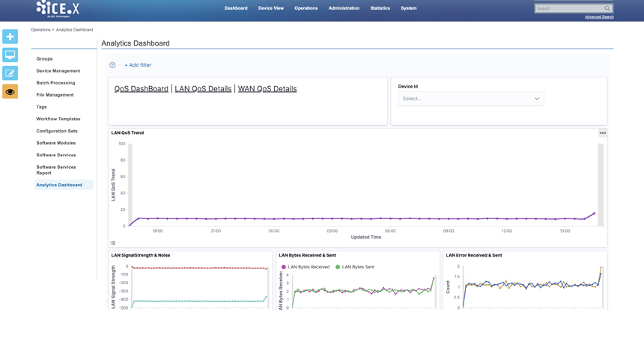Select Batch Processing in side menu
Screen dimensions: 644x353
coord(55,83)
